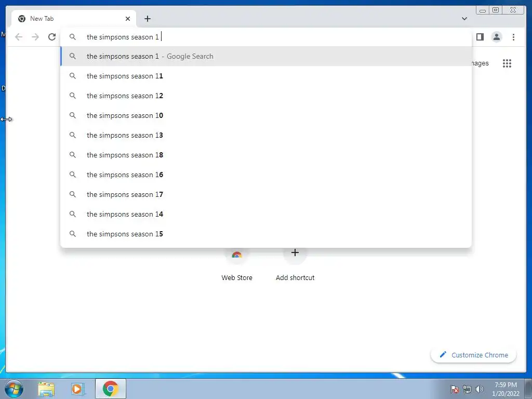This screenshot has height=399, width=532.
Task: Open the Google apps grid
Action: point(507,63)
